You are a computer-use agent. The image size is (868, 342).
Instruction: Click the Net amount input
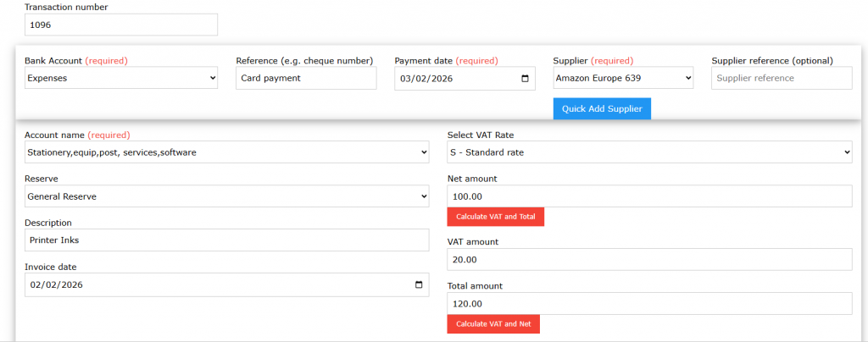tap(648, 196)
